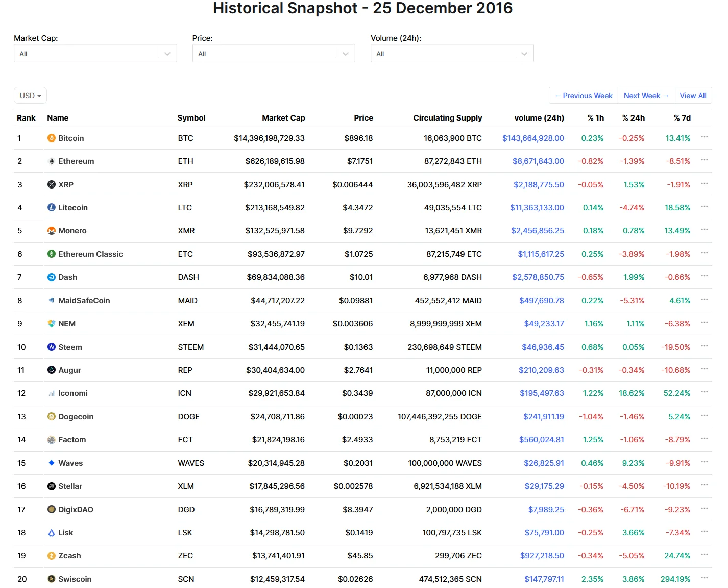Click the Dash logo icon

point(52,277)
